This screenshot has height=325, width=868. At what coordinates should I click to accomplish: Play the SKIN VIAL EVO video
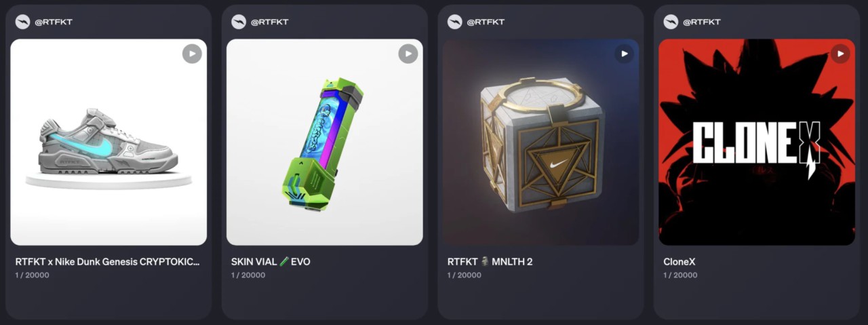click(408, 54)
